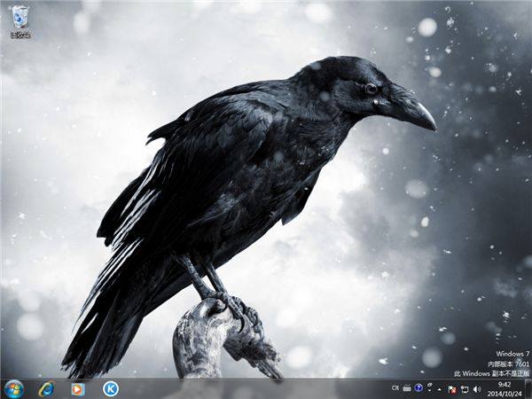Click the language bar keyboard icon
Viewport: 532px width, 399px height.
tap(407, 388)
